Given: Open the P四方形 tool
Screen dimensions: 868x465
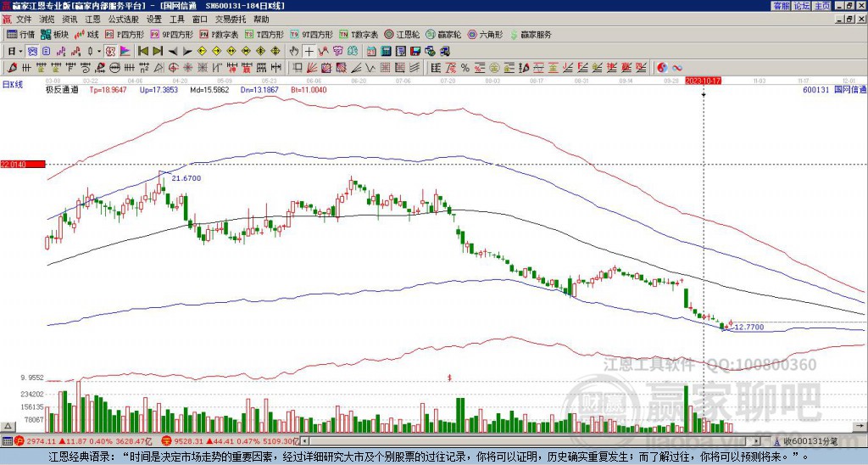Looking at the screenshot, I should click(x=125, y=34).
